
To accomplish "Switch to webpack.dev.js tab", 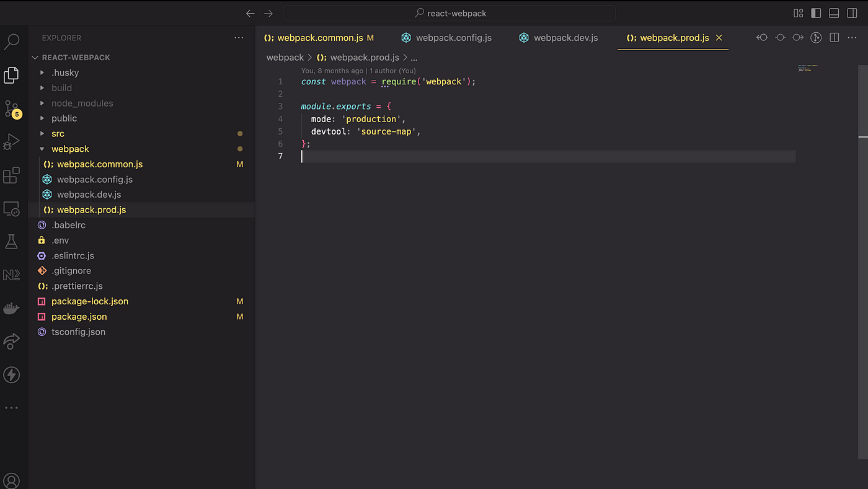I will 559,38.
